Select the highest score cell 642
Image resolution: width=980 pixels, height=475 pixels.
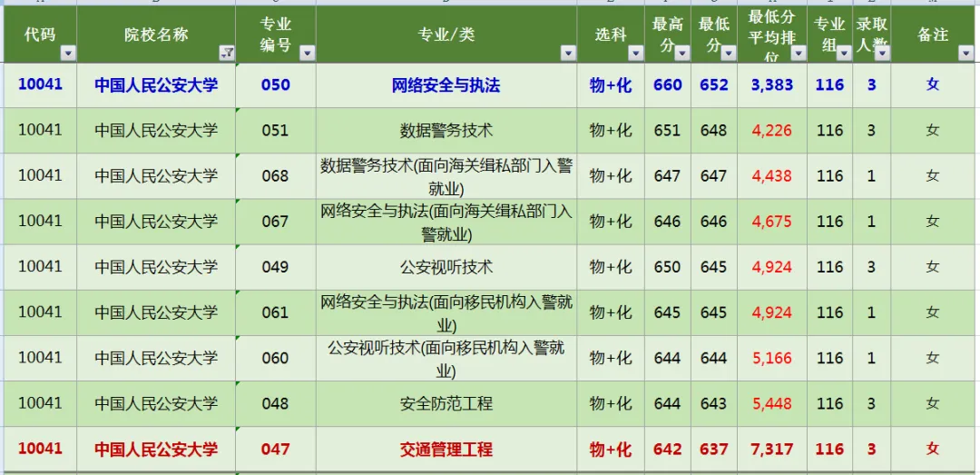[x=668, y=449]
